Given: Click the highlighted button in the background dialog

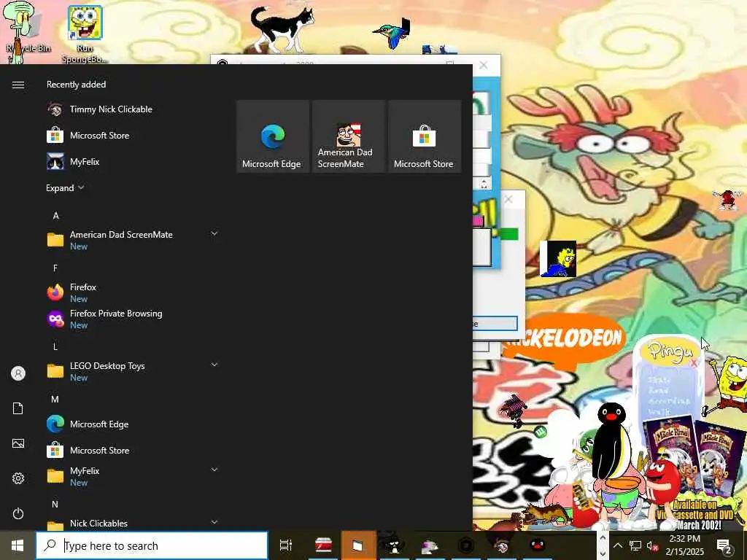Looking at the screenshot, I should 495,324.
